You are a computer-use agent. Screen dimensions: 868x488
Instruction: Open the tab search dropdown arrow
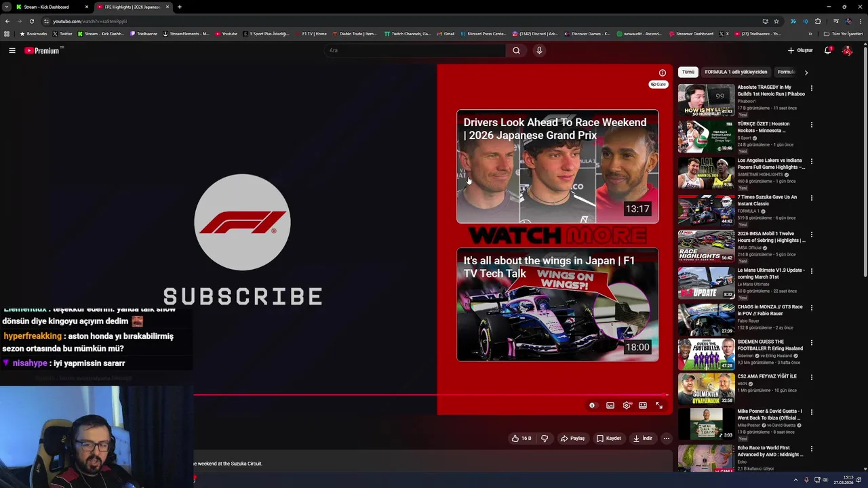(x=6, y=7)
